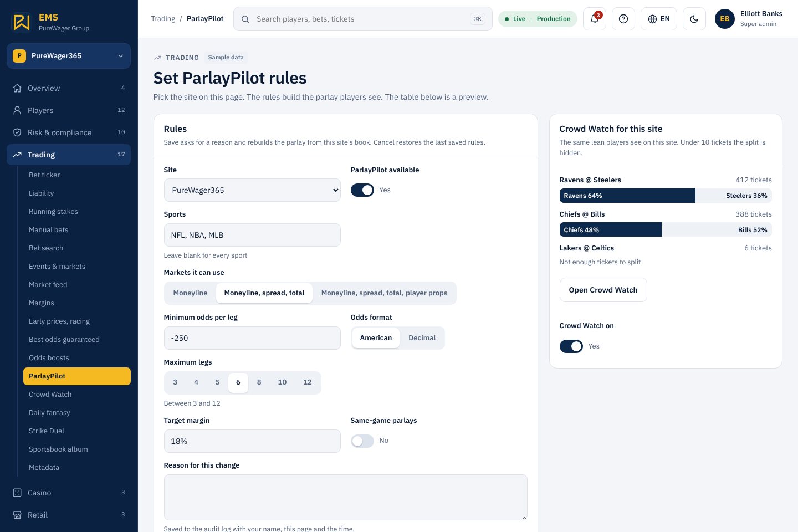Viewport: 798px width, 532px height.
Task: Click the Trading breadcrumb link
Action: pyautogui.click(x=163, y=19)
